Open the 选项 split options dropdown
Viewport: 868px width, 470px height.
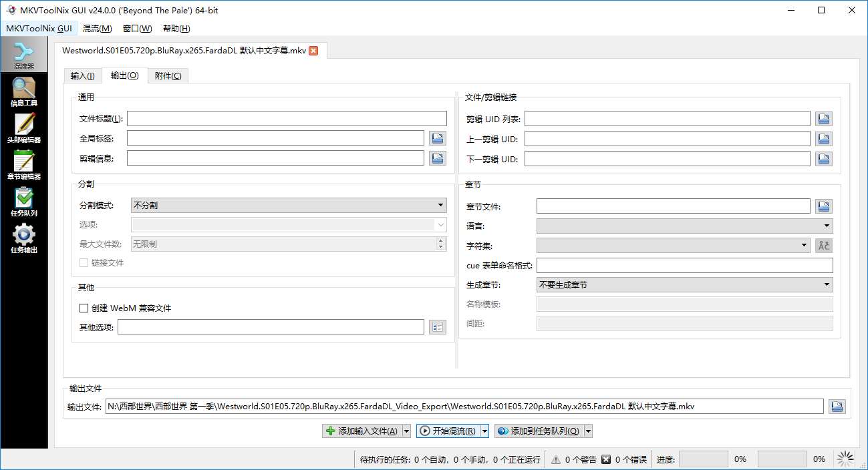point(289,225)
